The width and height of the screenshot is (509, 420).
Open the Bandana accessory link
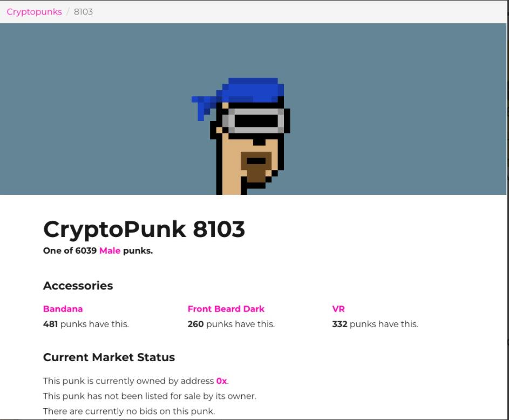63,309
